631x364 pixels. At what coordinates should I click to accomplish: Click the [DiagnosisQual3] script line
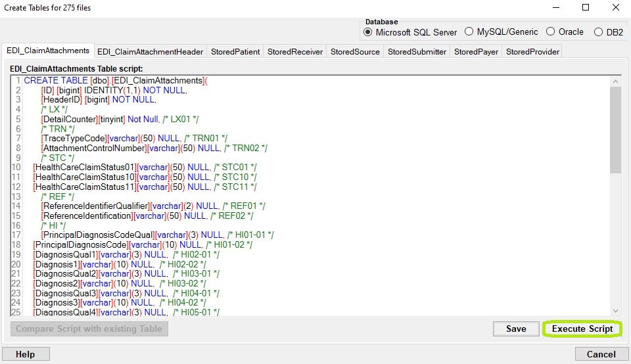tap(127, 293)
